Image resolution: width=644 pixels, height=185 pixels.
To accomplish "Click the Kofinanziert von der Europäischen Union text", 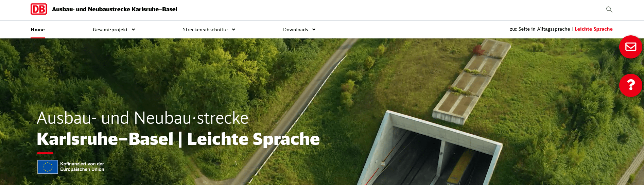I will (x=82, y=167).
